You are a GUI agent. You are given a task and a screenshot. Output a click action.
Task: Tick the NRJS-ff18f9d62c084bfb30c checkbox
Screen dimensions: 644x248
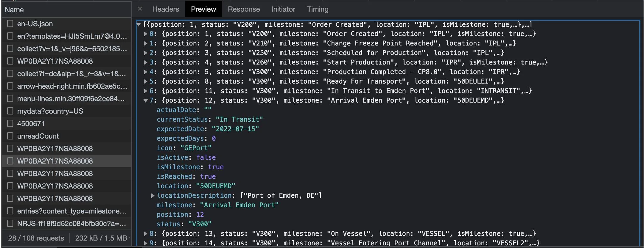pos(10,223)
